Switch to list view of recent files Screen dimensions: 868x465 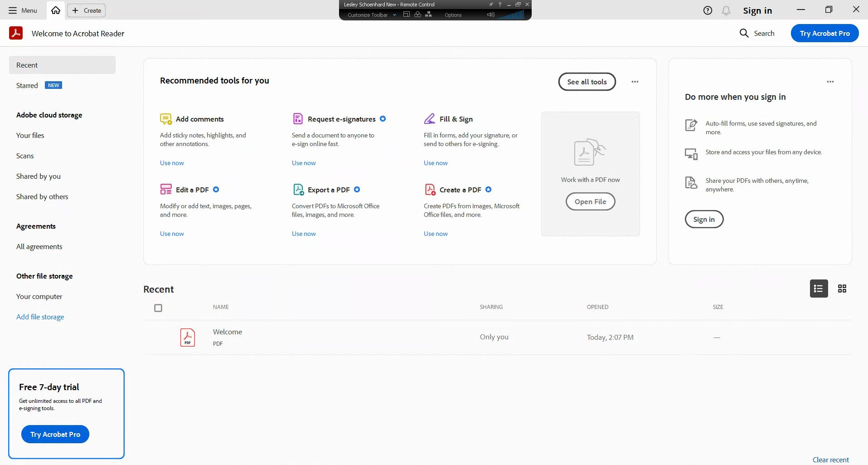tap(819, 289)
